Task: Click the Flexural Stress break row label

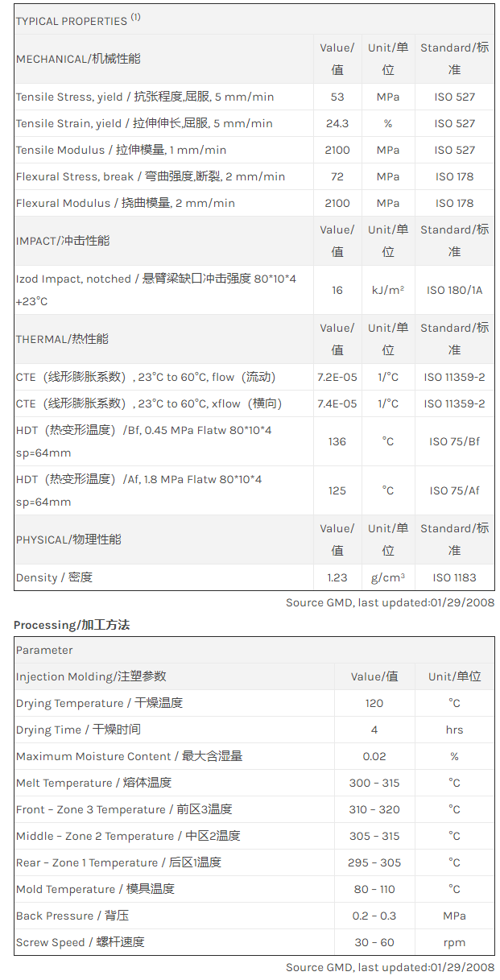Action: (x=151, y=176)
